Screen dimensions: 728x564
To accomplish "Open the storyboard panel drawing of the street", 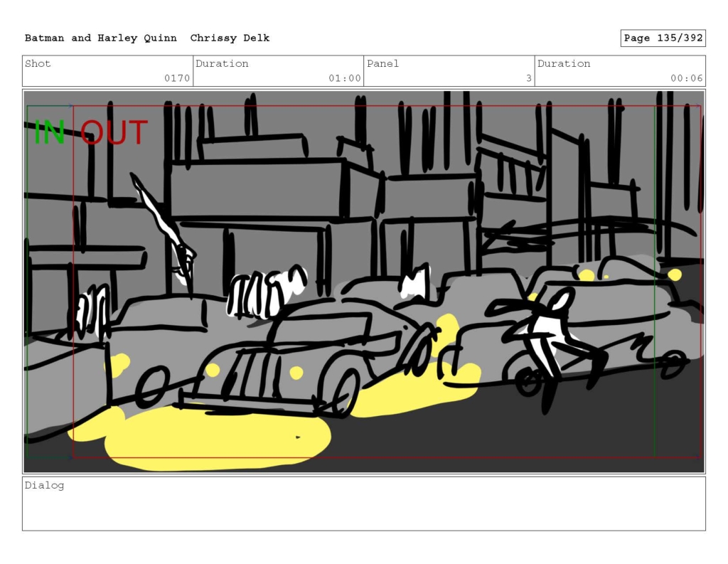I will [364, 282].
